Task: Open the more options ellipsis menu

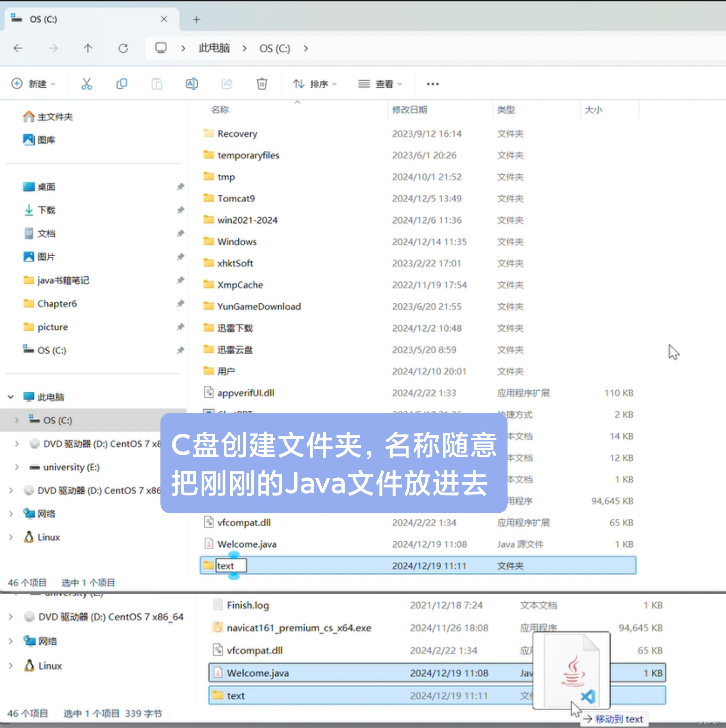Action: (432, 84)
